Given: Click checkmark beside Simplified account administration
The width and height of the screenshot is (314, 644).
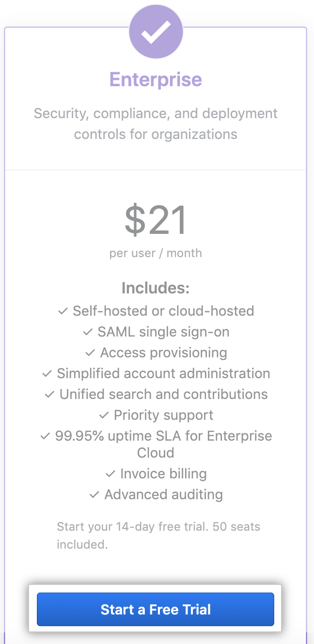Looking at the screenshot, I should (x=47, y=374).
